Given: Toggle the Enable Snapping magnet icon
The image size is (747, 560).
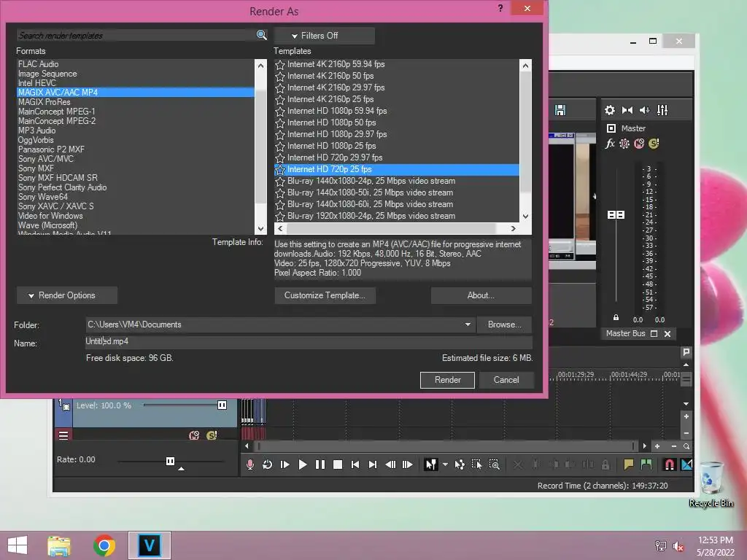Looking at the screenshot, I should click(x=670, y=464).
